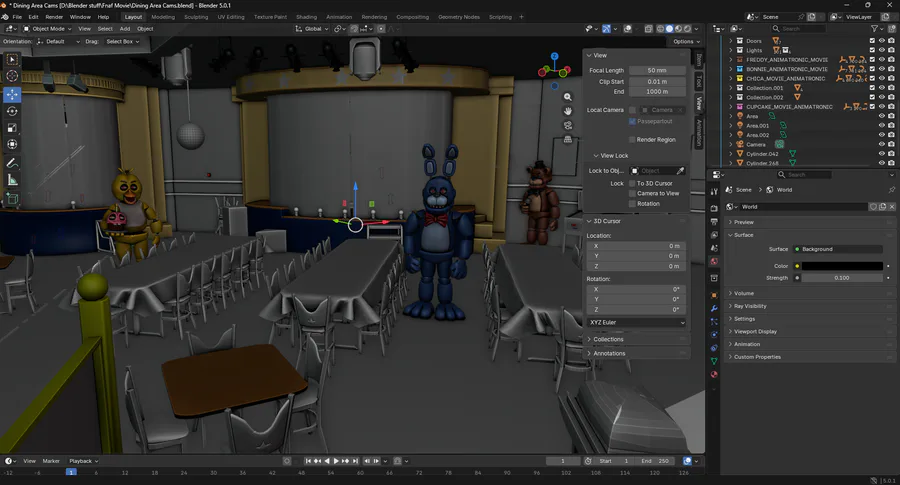Switch to the Geometry Nodes workspace

[x=459, y=17]
